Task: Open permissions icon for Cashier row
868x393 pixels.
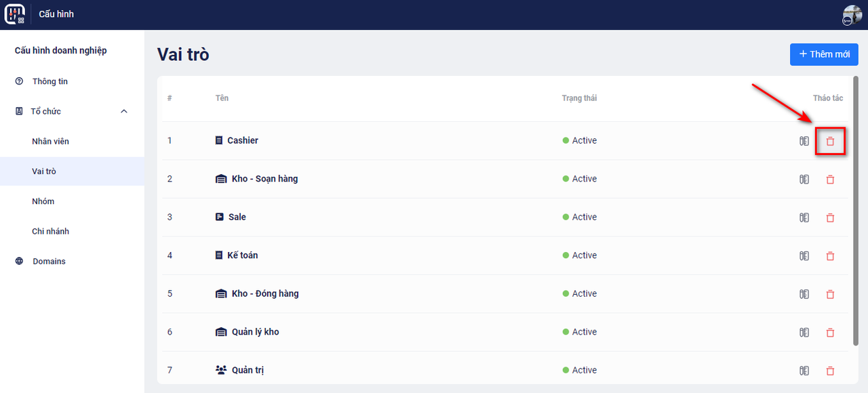Action: coord(804,141)
